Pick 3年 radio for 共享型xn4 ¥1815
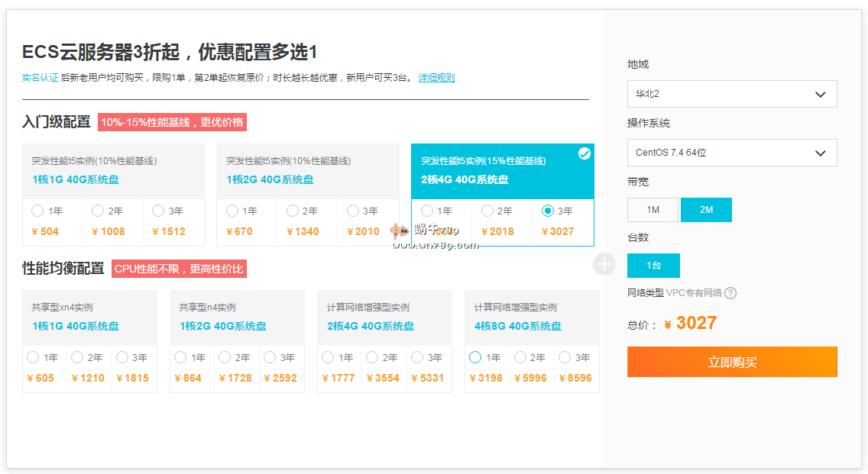Image resolution: width=868 pixels, height=474 pixels. [x=121, y=357]
